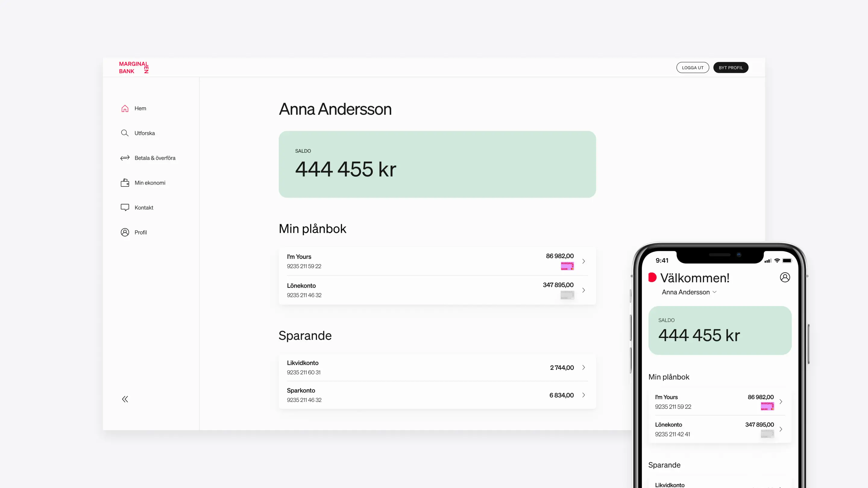Open Lönekonto on the phone screen
This screenshot has height=488, width=868.
(781, 429)
